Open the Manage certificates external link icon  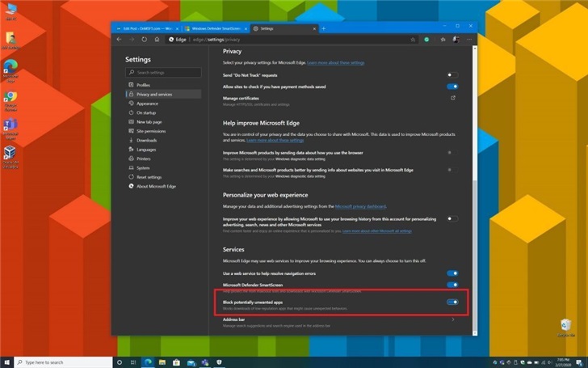[452, 98]
